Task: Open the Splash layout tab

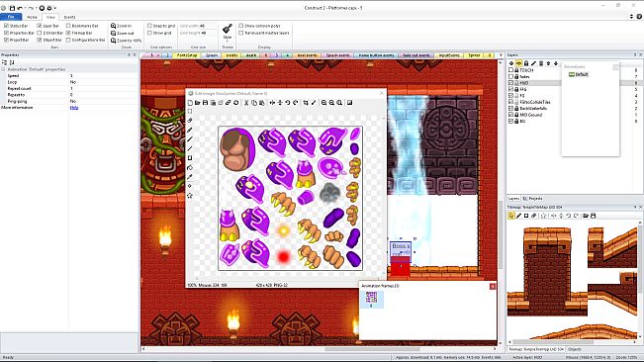Action: [212, 55]
